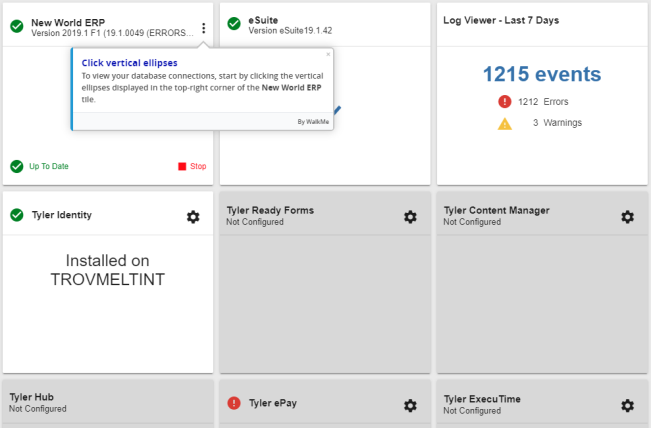Click the New World ERP green status checkmark
The image size is (651, 428).
(x=17, y=26)
